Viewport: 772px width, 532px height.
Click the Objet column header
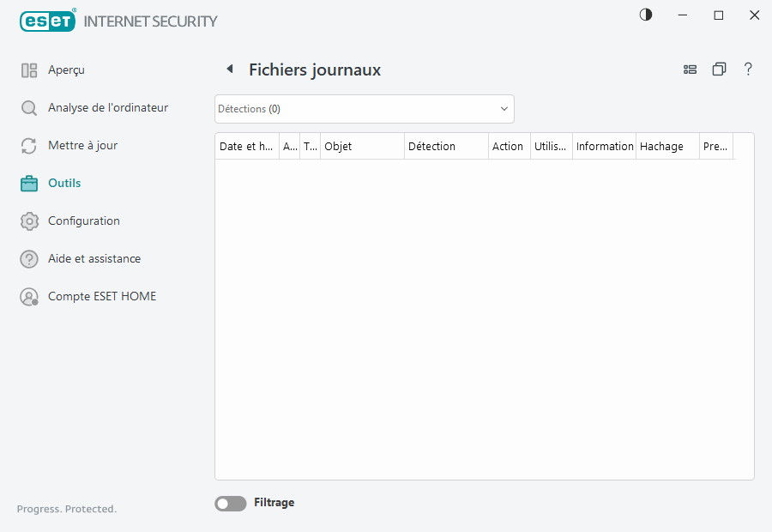tap(338, 146)
